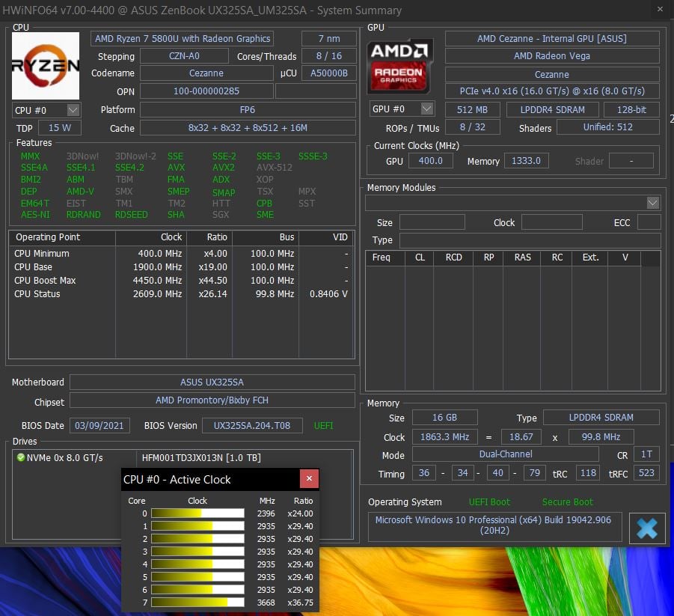Viewport: 674px width, 616px height.
Task: Click the 100-000000285 OPN field
Action: point(206,91)
